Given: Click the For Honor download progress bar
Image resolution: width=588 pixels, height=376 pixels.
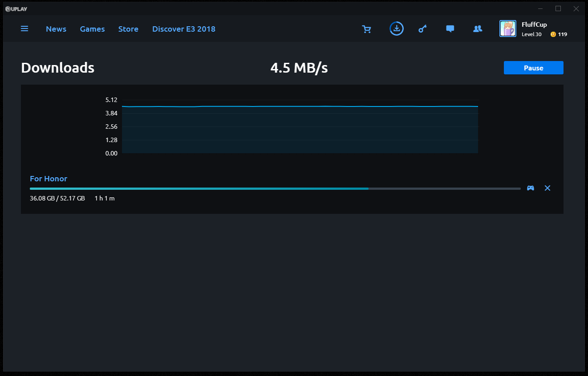Looking at the screenshot, I should coord(275,188).
